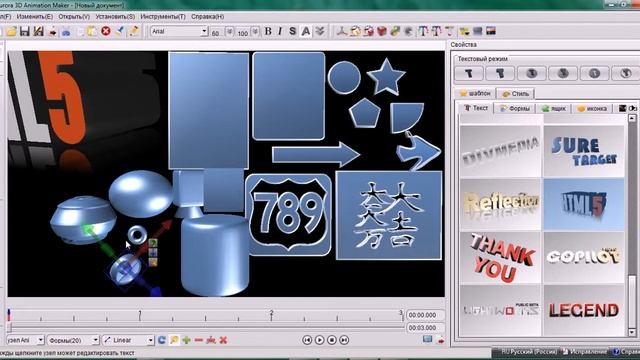Screen dimensions: 640x360
Task: Open the Справка(H) menu
Action: (207, 17)
